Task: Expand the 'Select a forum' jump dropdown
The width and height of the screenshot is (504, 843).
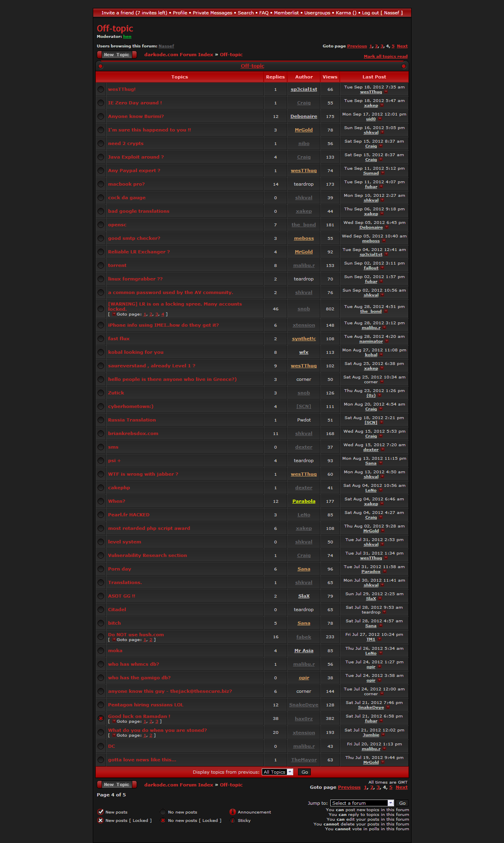Action: (362, 803)
